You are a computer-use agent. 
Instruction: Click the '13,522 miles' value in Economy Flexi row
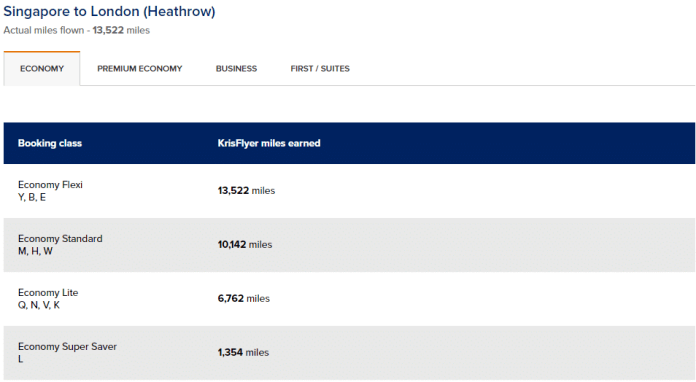[246, 190]
